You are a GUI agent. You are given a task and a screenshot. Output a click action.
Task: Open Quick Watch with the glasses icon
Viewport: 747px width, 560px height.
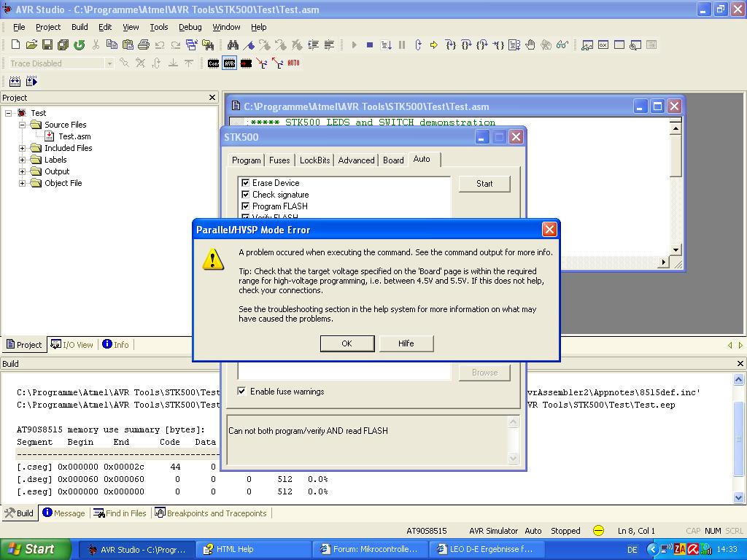(562, 44)
